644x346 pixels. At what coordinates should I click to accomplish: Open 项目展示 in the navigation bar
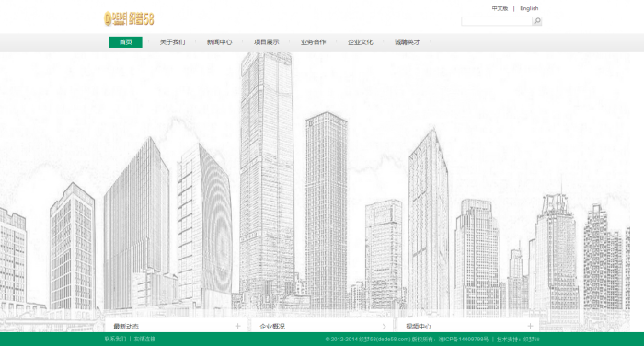tap(266, 42)
